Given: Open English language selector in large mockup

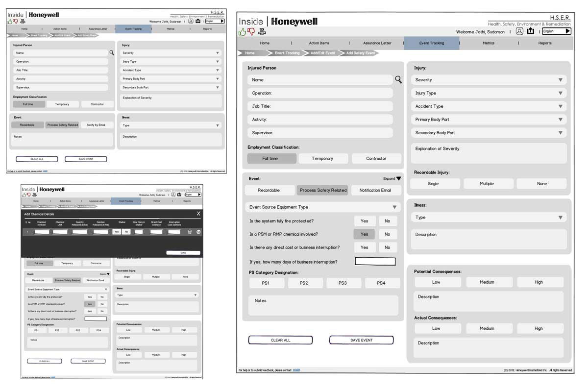Looking at the screenshot, I should (x=556, y=31).
